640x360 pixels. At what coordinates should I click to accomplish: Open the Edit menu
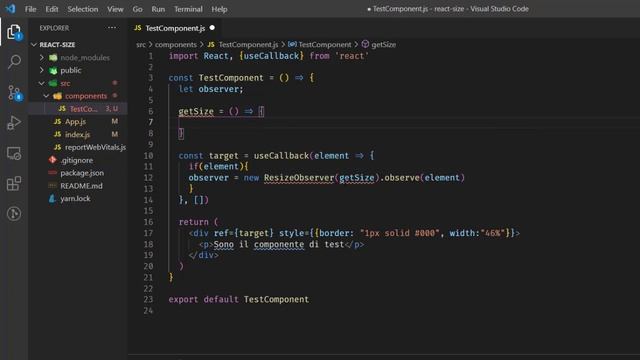click(52, 9)
